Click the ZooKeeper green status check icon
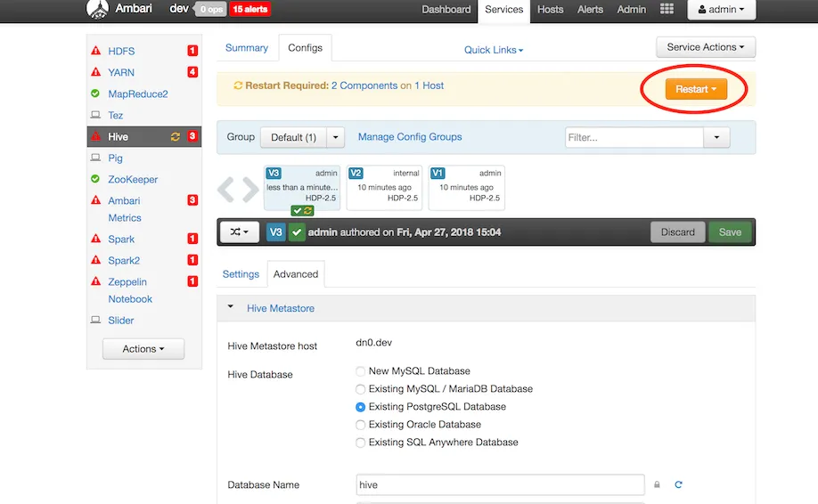The image size is (818, 504). (95, 179)
